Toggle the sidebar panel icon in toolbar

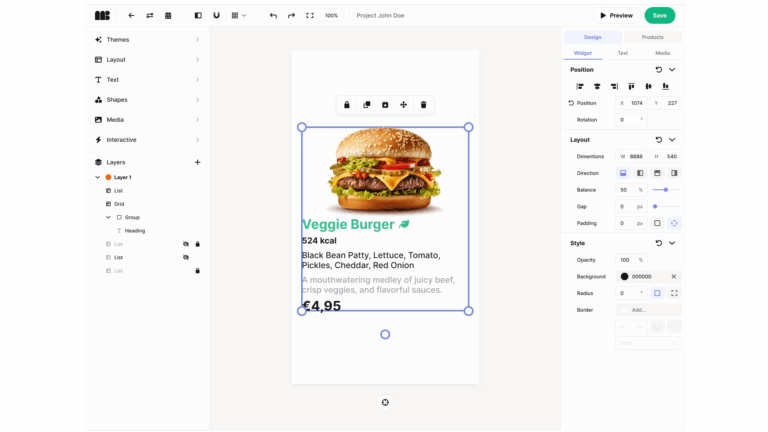[x=198, y=16]
